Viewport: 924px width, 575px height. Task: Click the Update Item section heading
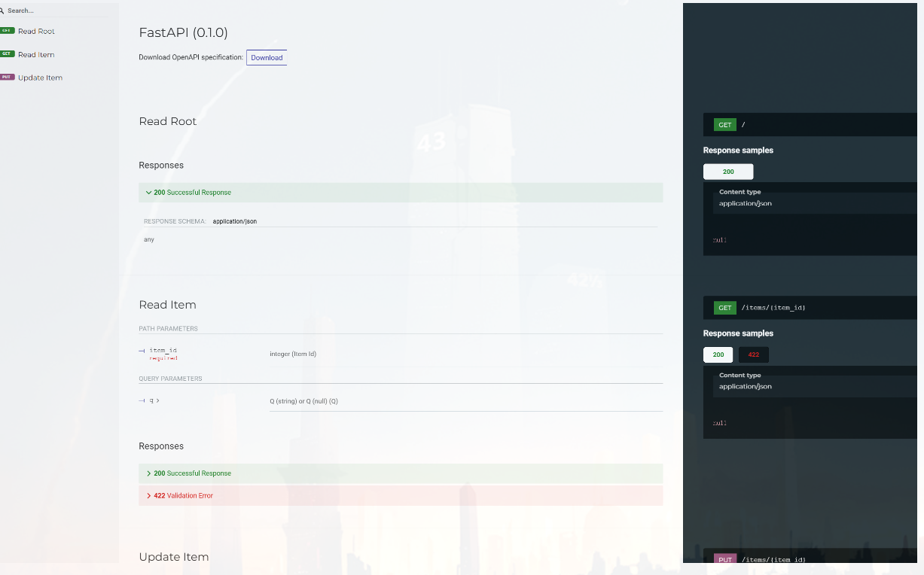(174, 557)
